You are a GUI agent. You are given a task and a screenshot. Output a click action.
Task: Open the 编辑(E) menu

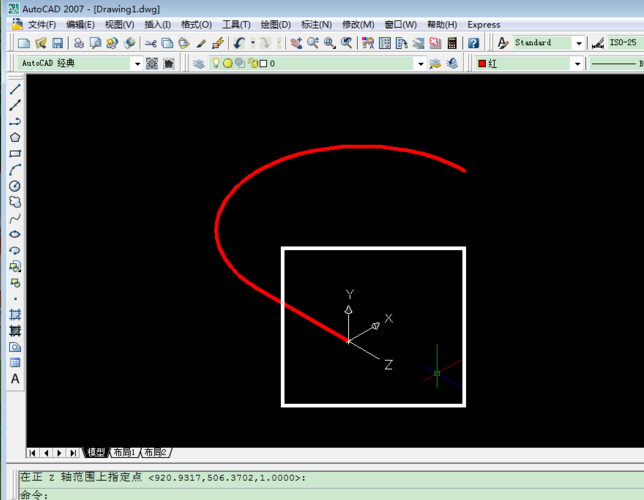click(80, 25)
